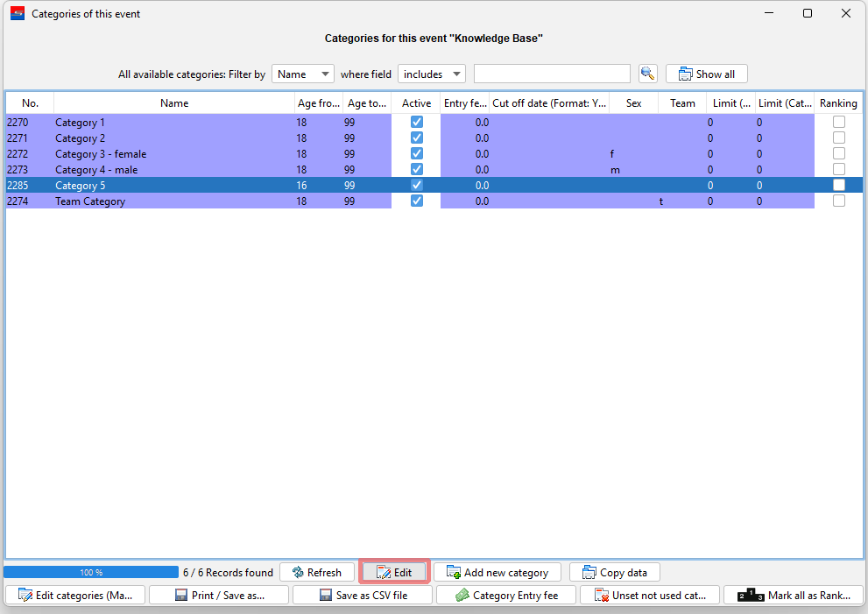The image size is (868, 614).
Task: Click the Show all button
Action: 706,74
